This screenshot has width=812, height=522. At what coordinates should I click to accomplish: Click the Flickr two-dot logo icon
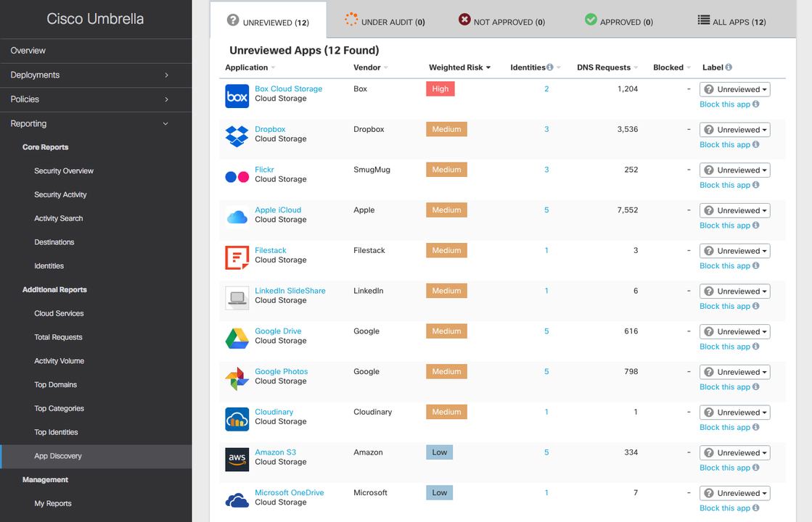tap(237, 177)
